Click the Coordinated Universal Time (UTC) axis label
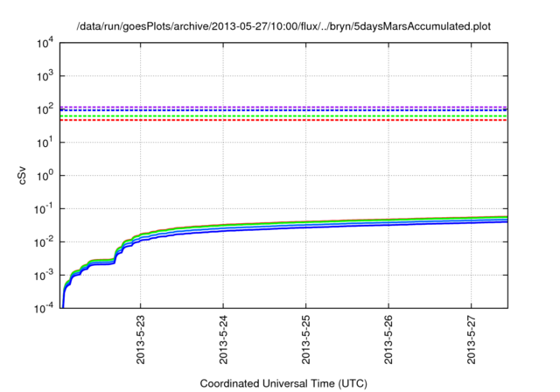The image size is (560, 392). (283, 383)
